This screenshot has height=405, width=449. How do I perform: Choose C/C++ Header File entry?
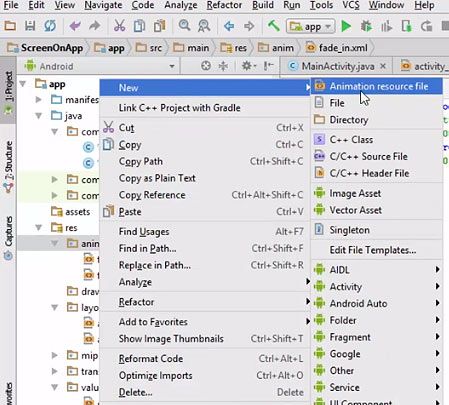coord(377,173)
